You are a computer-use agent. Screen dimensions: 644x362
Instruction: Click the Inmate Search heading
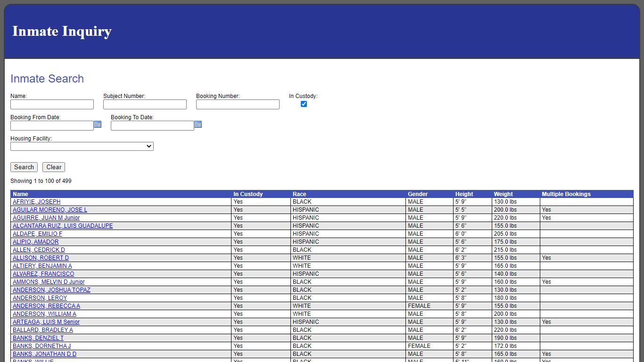tap(47, 79)
